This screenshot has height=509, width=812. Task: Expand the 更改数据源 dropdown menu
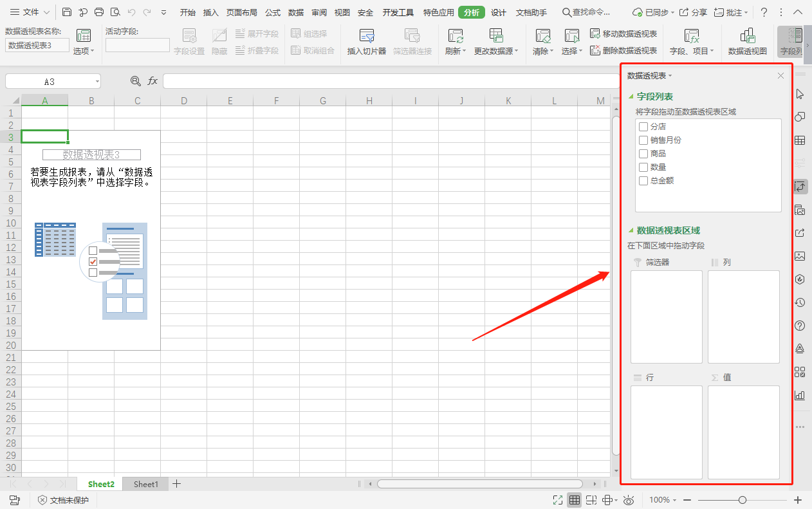click(x=496, y=51)
